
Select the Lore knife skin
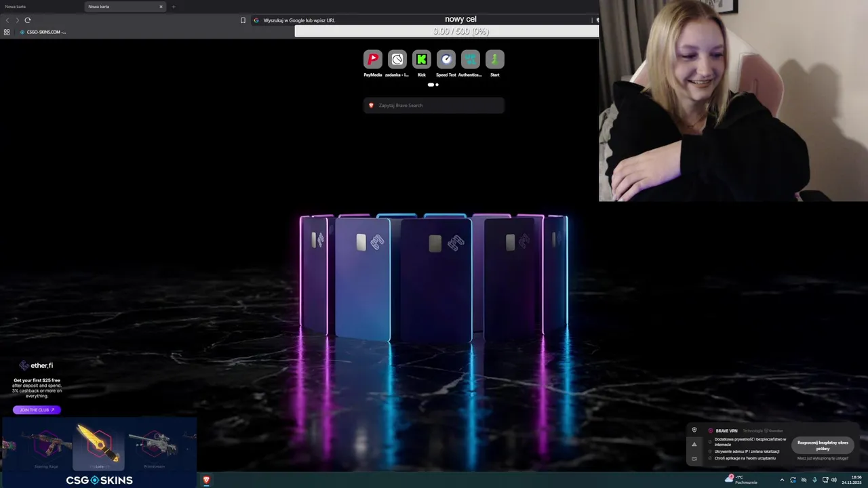tap(98, 446)
